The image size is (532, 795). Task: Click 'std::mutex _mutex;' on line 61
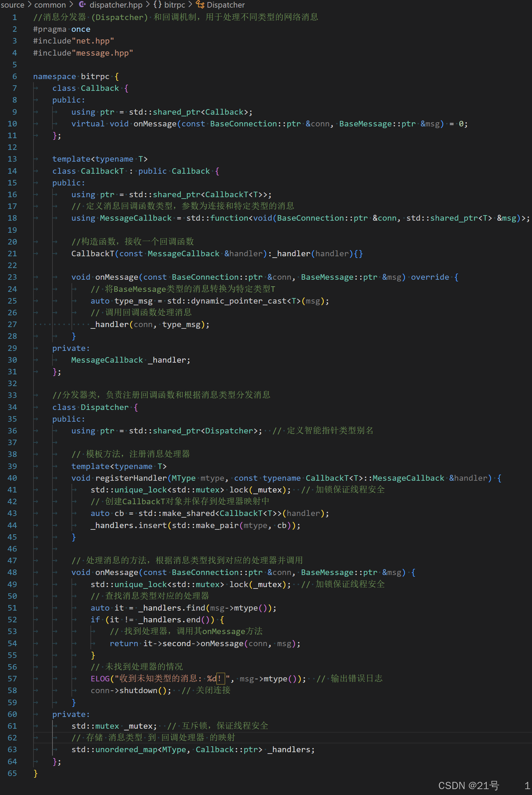pyautogui.click(x=114, y=726)
